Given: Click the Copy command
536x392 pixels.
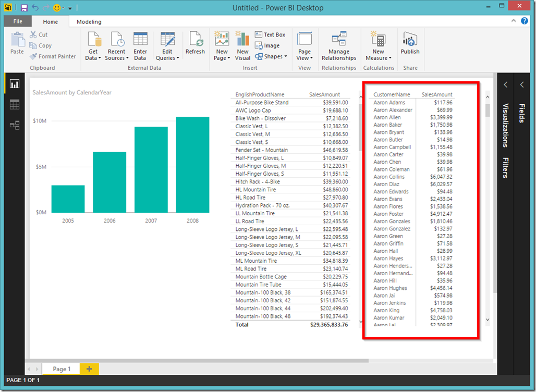Looking at the screenshot, I should pos(41,45).
